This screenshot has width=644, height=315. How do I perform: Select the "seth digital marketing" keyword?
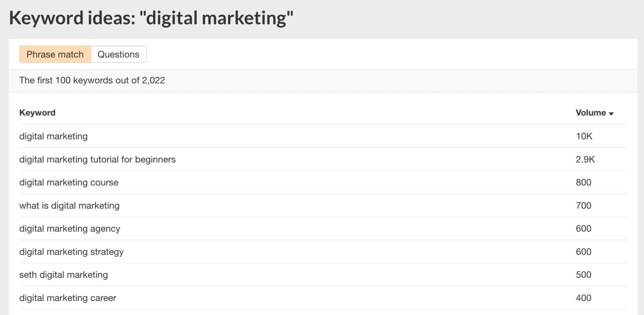point(63,274)
